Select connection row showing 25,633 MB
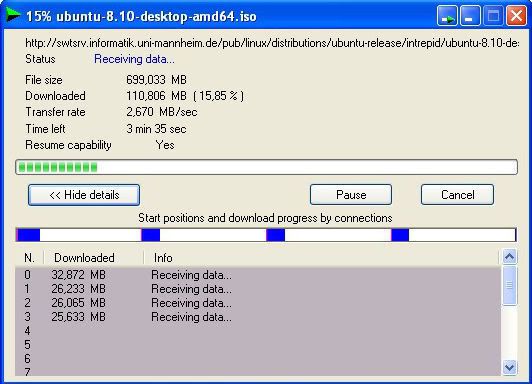Viewport: 532px width, 384px height. [258, 317]
